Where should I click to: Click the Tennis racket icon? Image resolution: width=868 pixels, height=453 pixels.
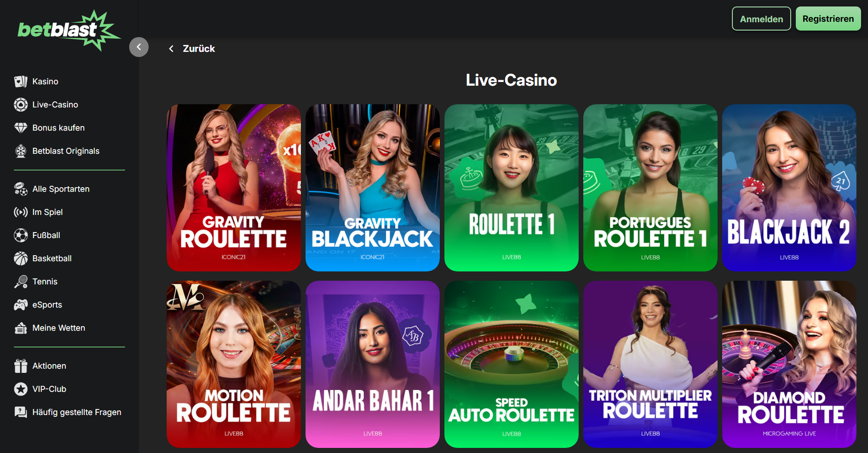click(x=20, y=281)
